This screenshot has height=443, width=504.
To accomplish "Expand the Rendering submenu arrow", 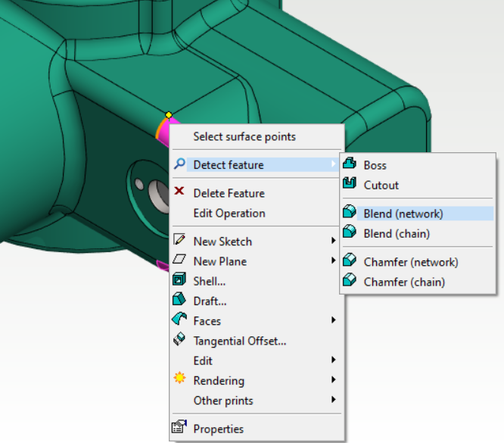I will (334, 380).
